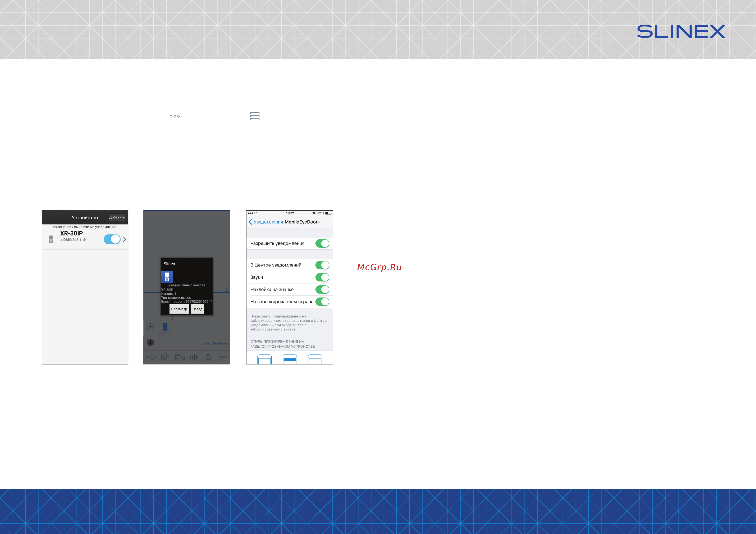Click the standalone three-circles icon above the screenshots

[175, 116]
